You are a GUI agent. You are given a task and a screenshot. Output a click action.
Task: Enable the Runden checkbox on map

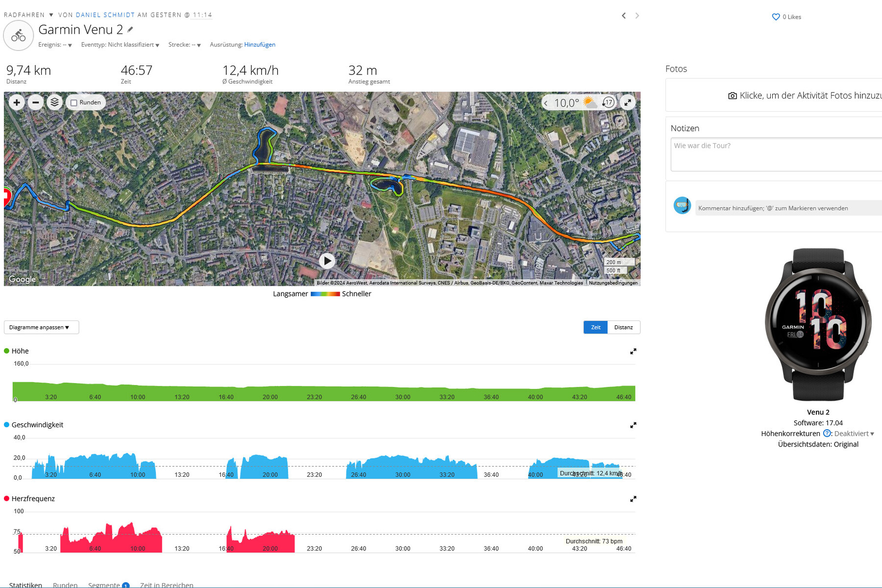pos(74,103)
